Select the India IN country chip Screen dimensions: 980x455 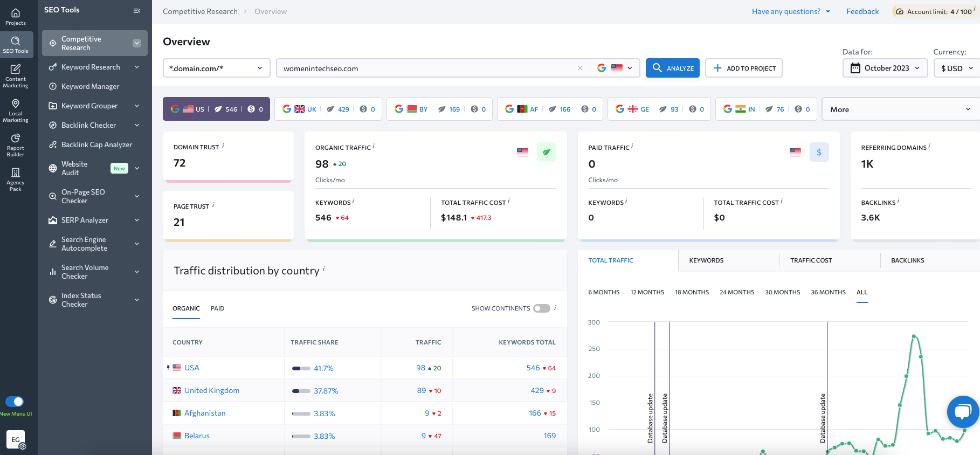(x=766, y=109)
